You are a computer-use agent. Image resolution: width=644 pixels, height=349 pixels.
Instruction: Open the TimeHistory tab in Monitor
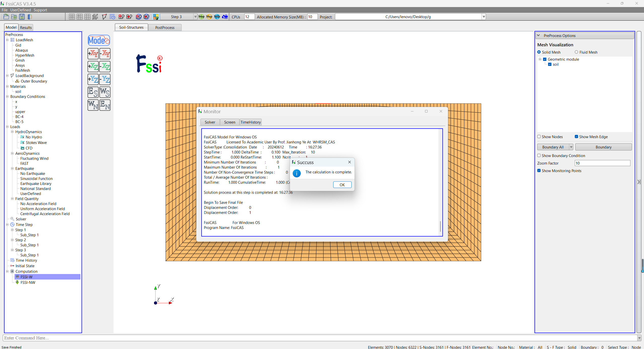(251, 122)
